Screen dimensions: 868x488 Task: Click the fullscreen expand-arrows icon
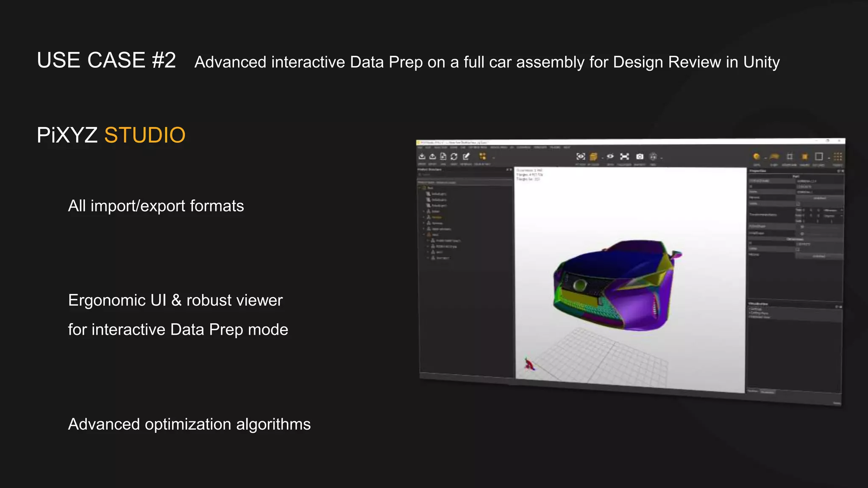(x=624, y=157)
